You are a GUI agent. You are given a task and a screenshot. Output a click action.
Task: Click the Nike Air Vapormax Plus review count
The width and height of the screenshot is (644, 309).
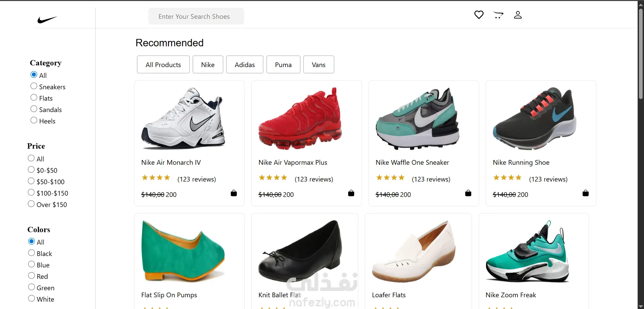(x=314, y=179)
